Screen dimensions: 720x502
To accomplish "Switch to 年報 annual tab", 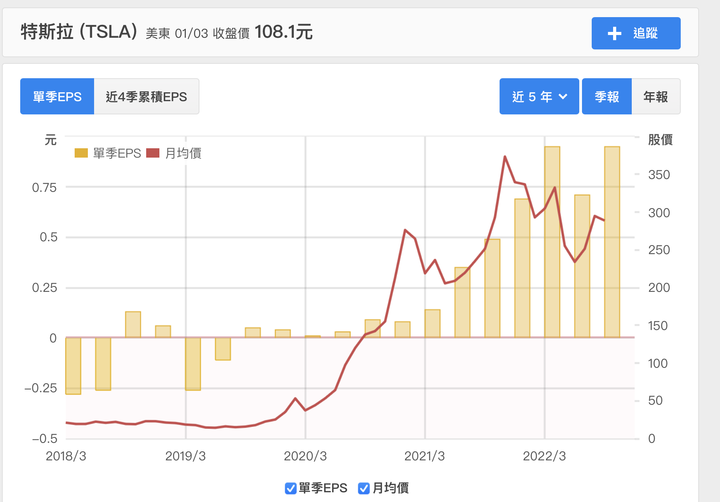I will click(x=656, y=96).
